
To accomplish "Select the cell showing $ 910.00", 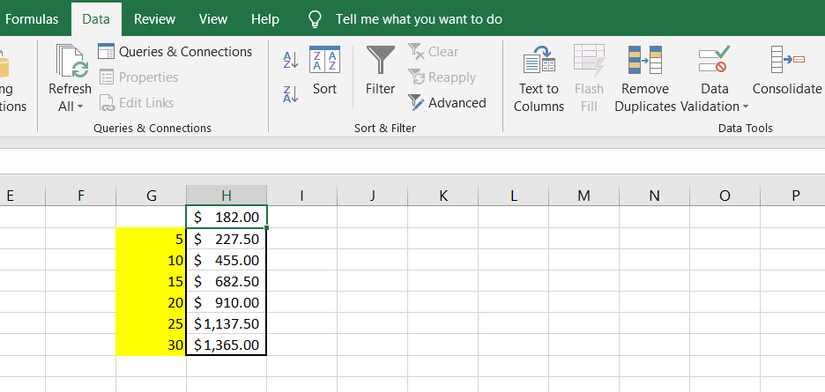I will (x=226, y=302).
